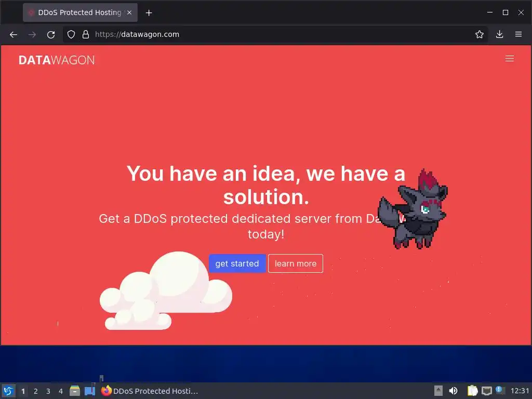Close the DDoS Protected Hosting tab
Image resolution: width=532 pixels, height=399 pixels.
pos(129,12)
